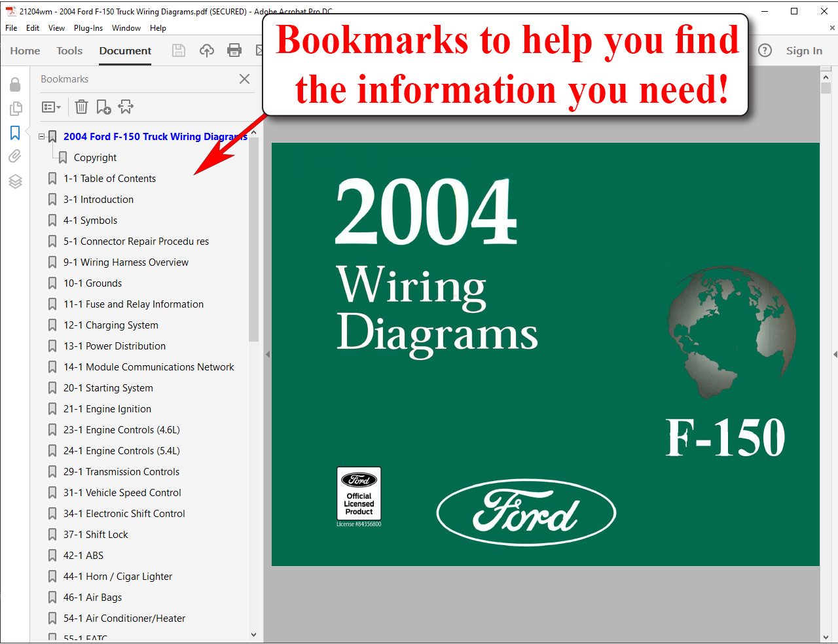Viewport: 838px width, 644px height.
Task: Click the Print icon in toolbar
Action: pyautogui.click(x=234, y=50)
